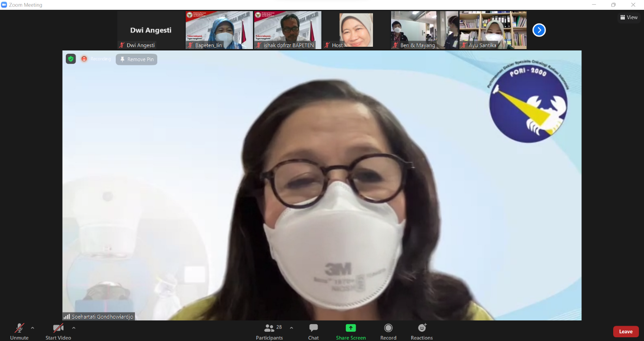Open the Chat panel
Viewport: 644px width, 341px height.
pos(314,331)
